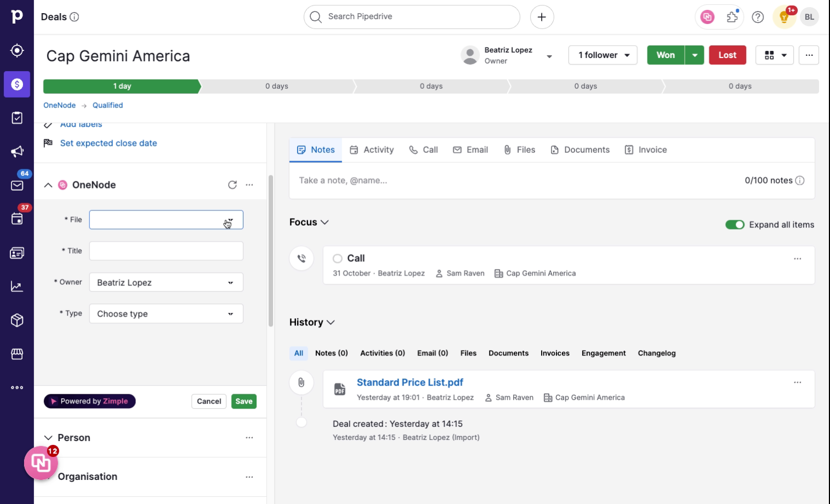The image size is (830, 504).
Task: Click quick add plus button
Action: coord(542,17)
